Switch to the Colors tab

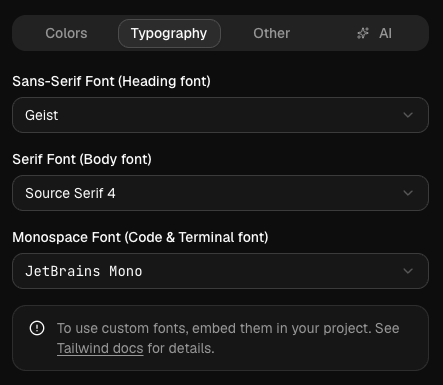pos(66,33)
